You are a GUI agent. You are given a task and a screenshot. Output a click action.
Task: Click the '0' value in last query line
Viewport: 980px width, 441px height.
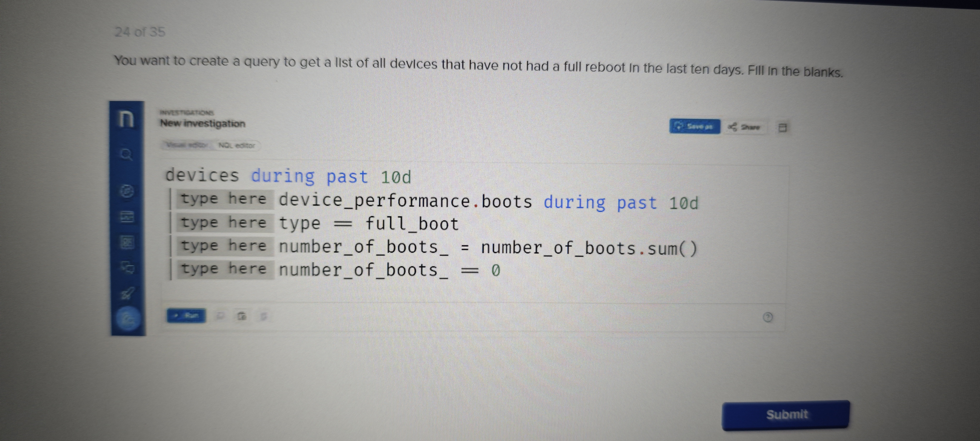(x=496, y=271)
